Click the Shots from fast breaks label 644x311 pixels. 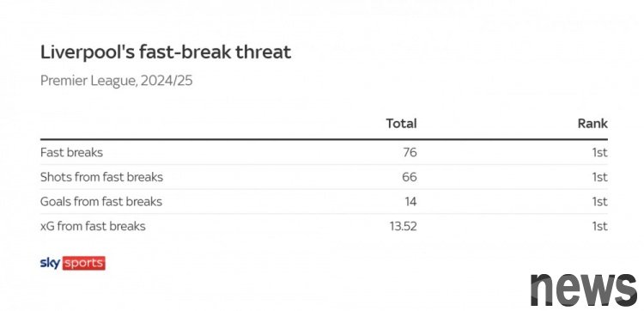(x=101, y=177)
